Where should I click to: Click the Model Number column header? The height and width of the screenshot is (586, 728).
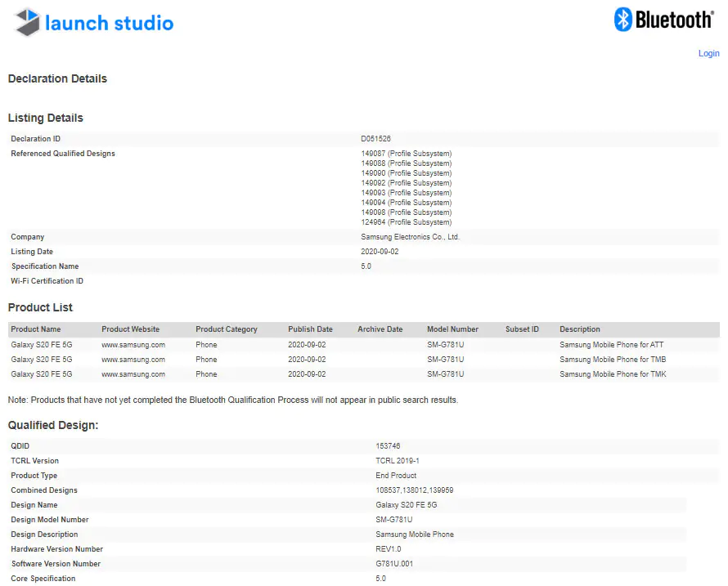coord(452,329)
